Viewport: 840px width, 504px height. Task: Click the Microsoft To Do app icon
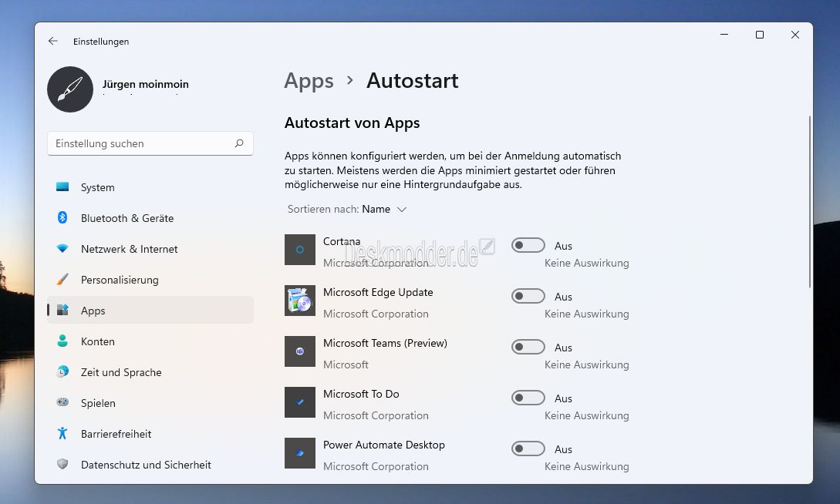[x=300, y=402]
